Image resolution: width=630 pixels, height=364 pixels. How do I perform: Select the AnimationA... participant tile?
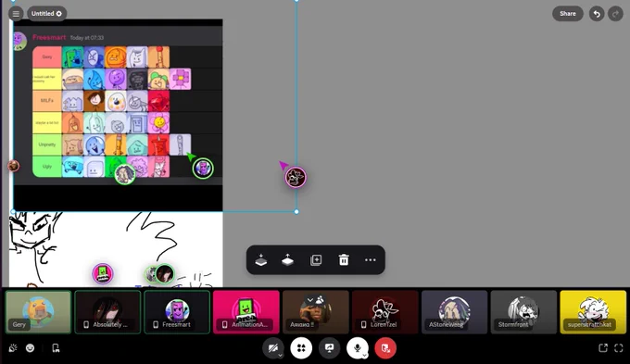click(246, 312)
